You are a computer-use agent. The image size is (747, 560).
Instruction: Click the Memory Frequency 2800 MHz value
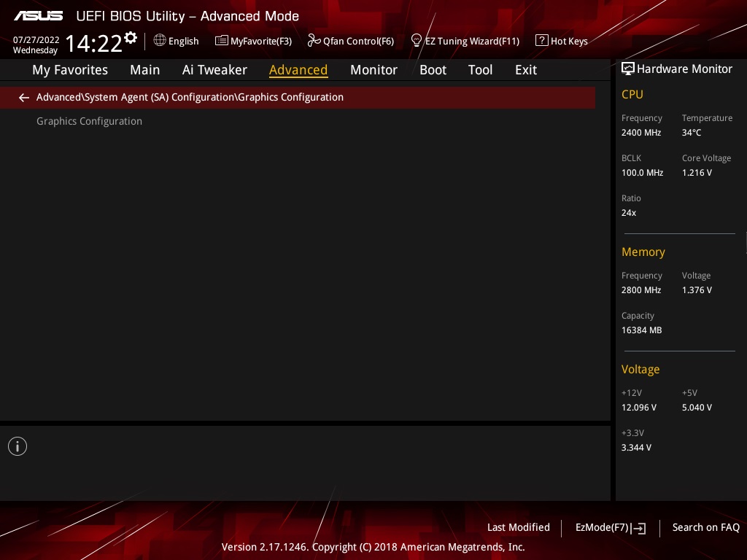point(641,290)
